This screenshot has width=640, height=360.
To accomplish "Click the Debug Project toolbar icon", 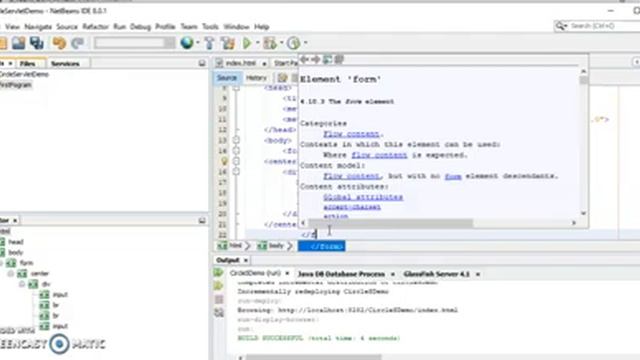I will [x=270, y=43].
